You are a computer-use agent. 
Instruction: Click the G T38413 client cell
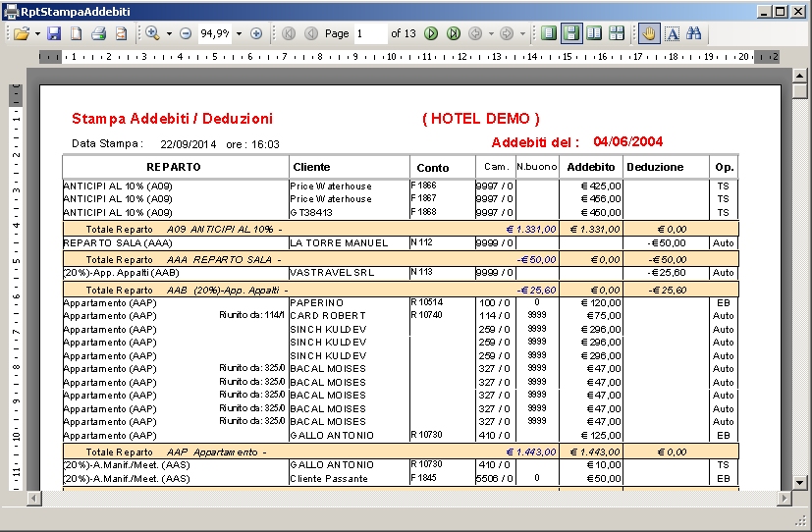(310, 212)
